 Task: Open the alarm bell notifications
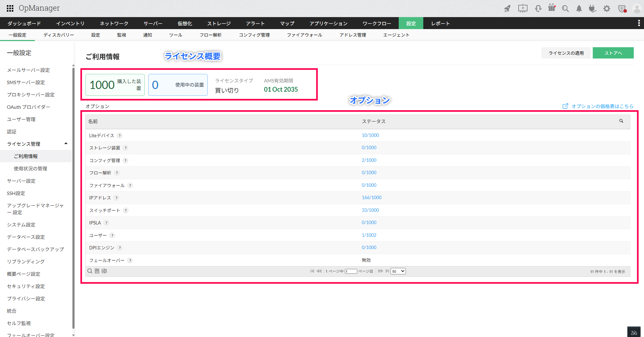[x=579, y=9]
